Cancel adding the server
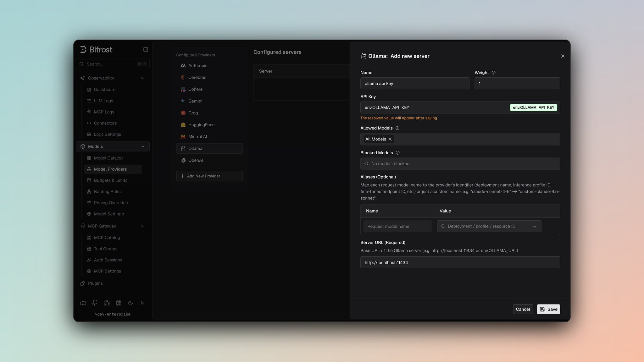This screenshot has width=644, height=362. click(x=523, y=309)
